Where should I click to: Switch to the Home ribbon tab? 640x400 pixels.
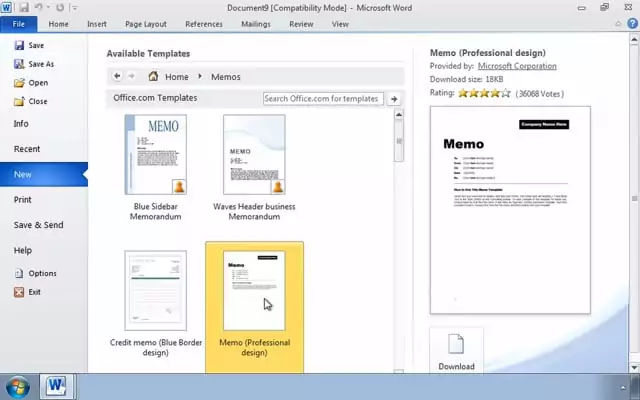58,24
